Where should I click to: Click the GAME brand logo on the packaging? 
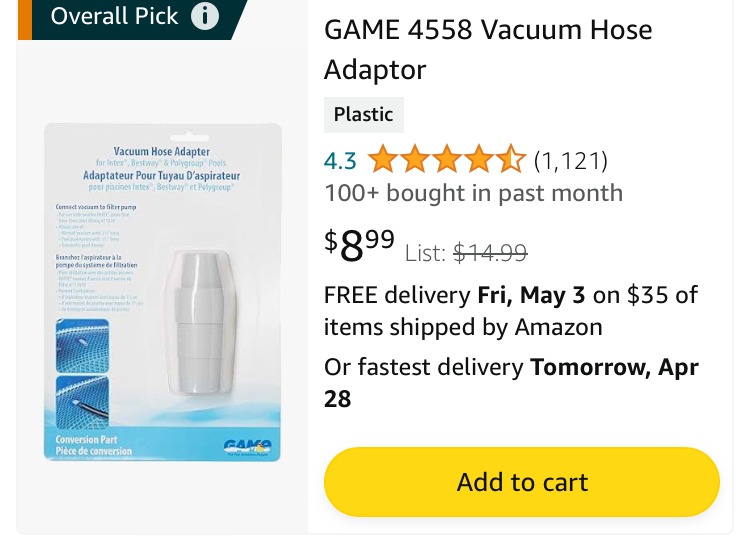247,447
